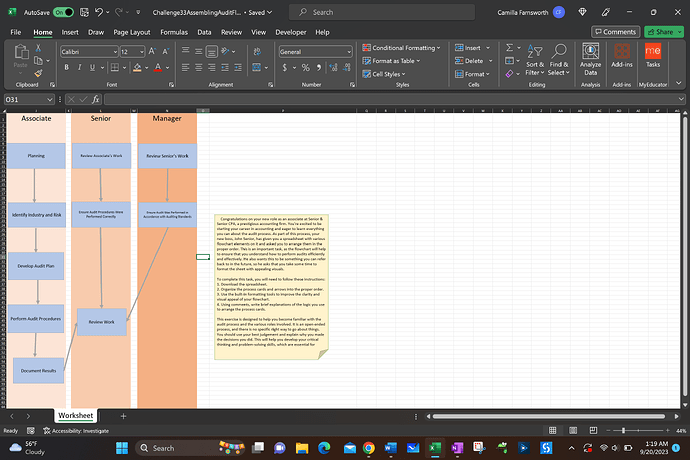Click the title bar Search box
Image resolution: width=690 pixels, height=460 pixels.
coord(382,12)
